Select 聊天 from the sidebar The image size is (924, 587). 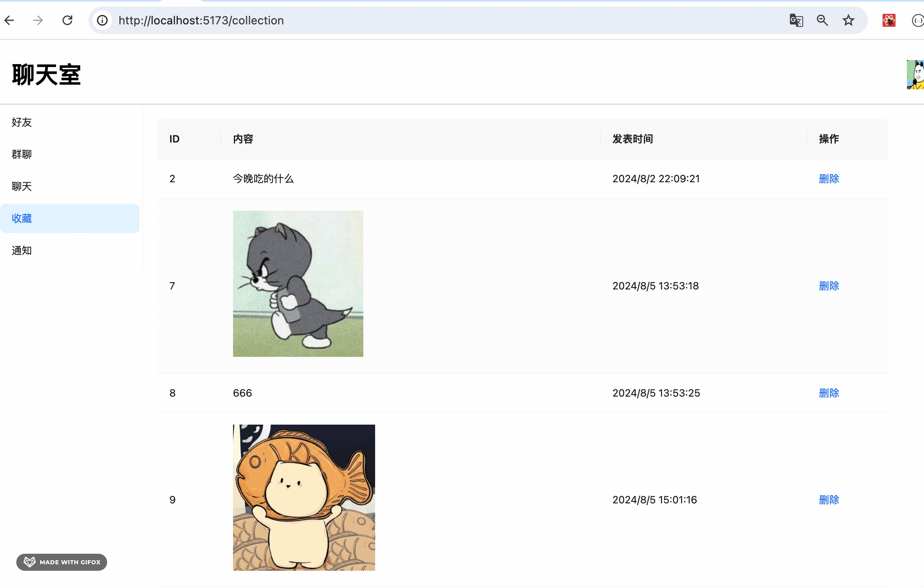pos(22,186)
